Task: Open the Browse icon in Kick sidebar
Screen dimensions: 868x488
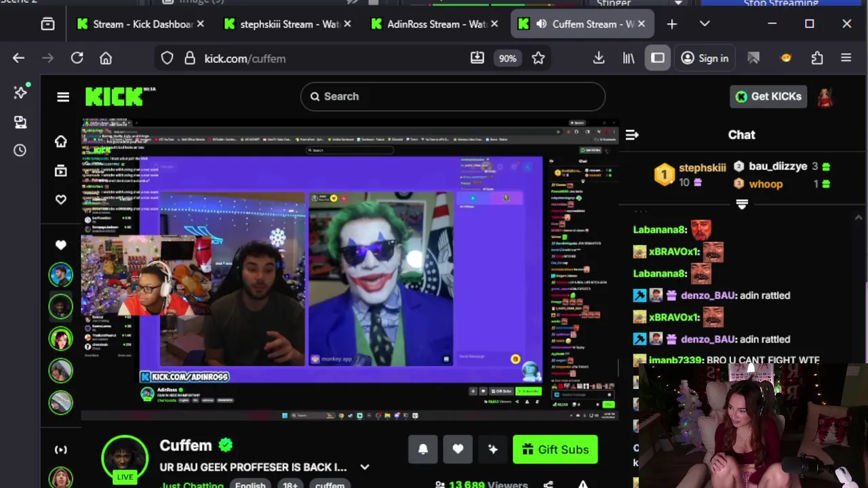Action: tap(60, 171)
